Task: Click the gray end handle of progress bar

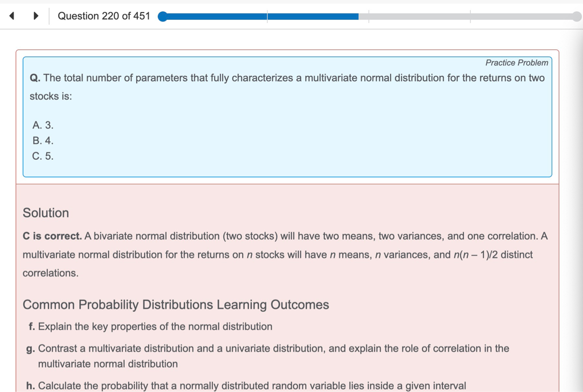Action: tap(576, 16)
